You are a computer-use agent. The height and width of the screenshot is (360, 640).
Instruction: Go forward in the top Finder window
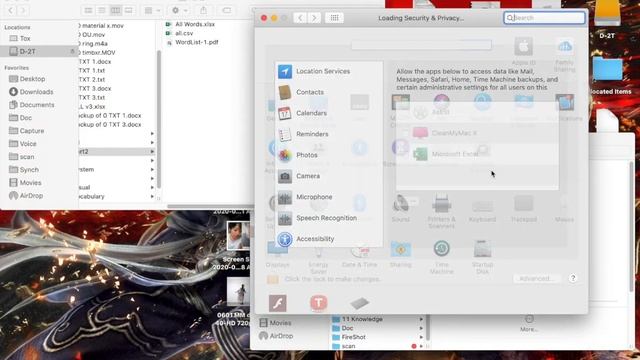[24, 10]
